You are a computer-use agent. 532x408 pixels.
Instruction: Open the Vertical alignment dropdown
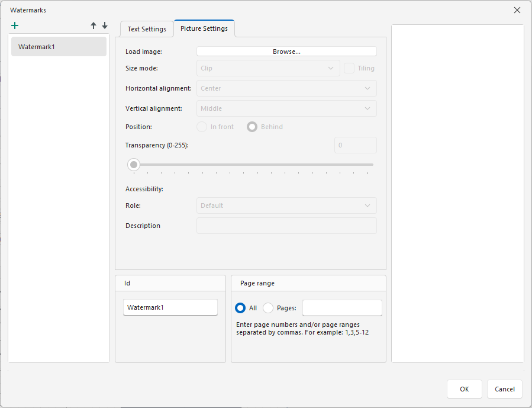point(286,108)
